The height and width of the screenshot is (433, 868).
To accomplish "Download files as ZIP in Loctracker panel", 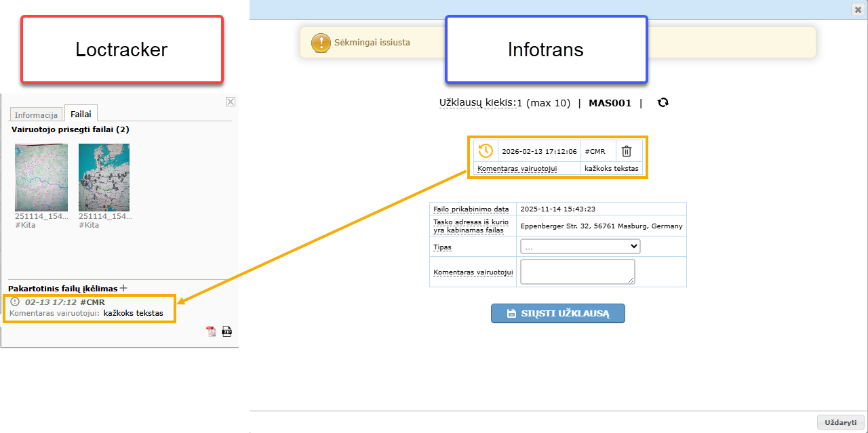I will coord(227,331).
